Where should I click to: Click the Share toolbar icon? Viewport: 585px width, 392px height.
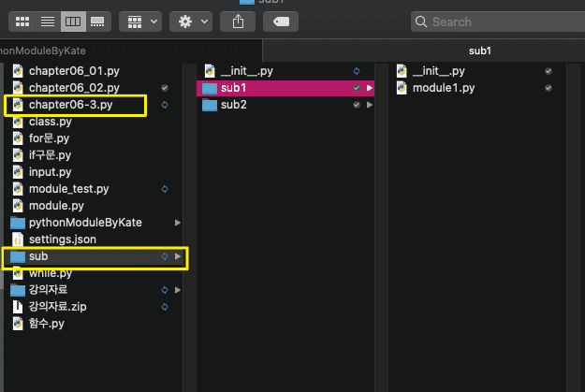coord(239,21)
